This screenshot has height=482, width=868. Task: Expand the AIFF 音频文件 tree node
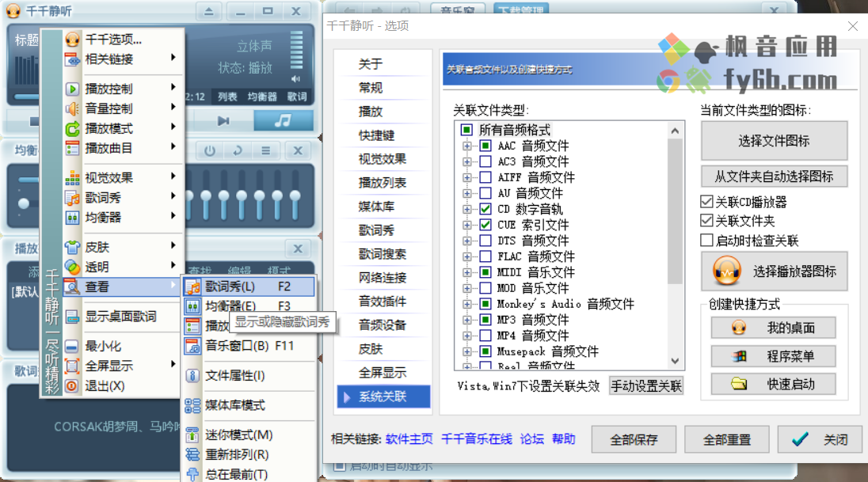pyautogui.click(x=466, y=177)
